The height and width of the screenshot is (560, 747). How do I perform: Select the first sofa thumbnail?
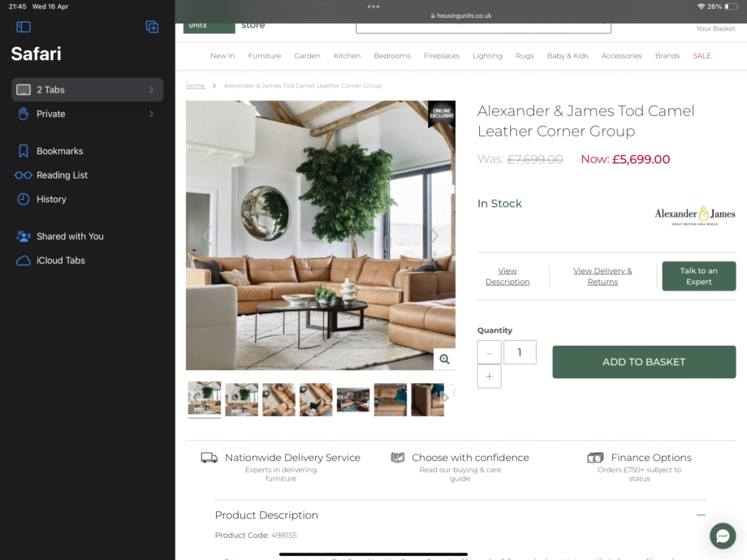pyautogui.click(x=205, y=398)
